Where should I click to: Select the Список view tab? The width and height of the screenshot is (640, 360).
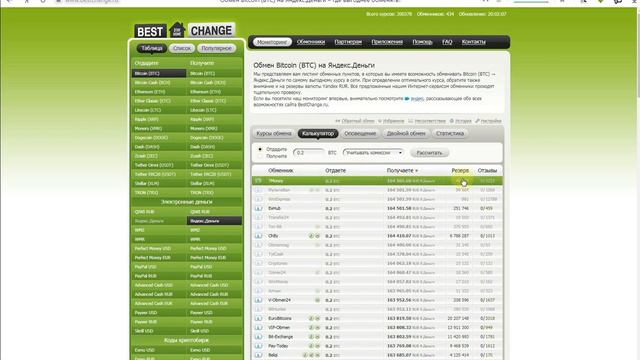click(182, 48)
